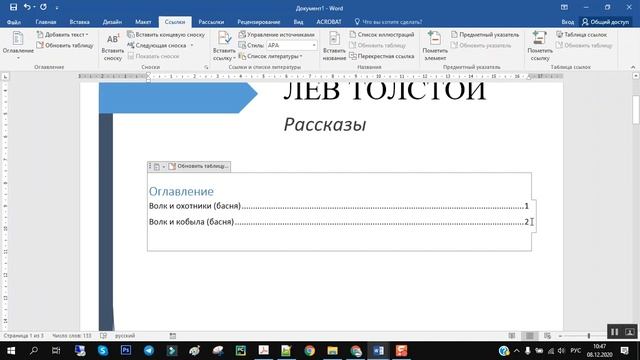The image size is (640, 360).
Task: Switch to the Вставка tab
Action: (x=79, y=22)
